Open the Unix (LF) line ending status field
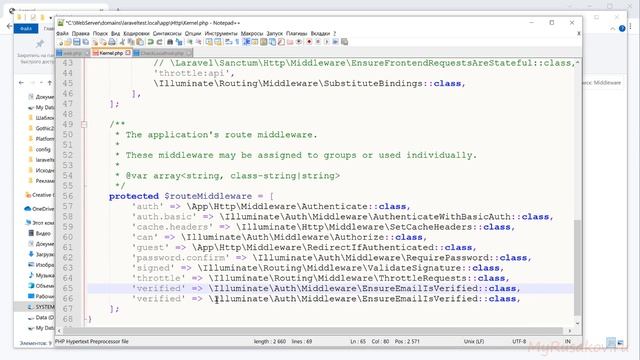The width and height of the screenshot is (640, 360). pyautogui.click(x=473, y=341)
